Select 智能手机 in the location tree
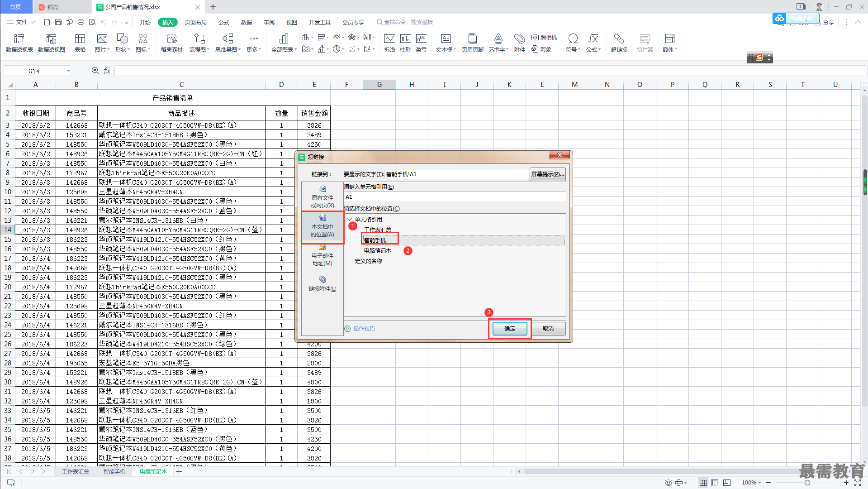This screenshot has height=489, width=868. pos(375,240)
